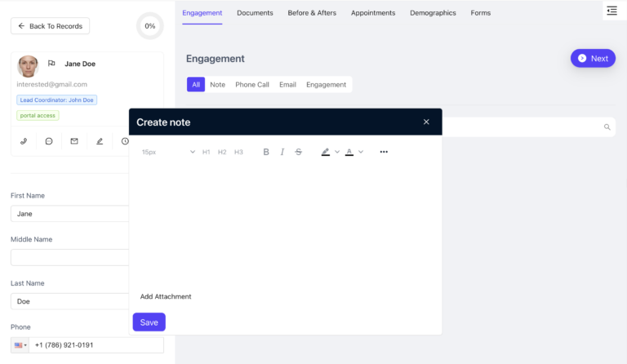Open the Demographics tab
The image size is (627, 364).
point(433,13)
